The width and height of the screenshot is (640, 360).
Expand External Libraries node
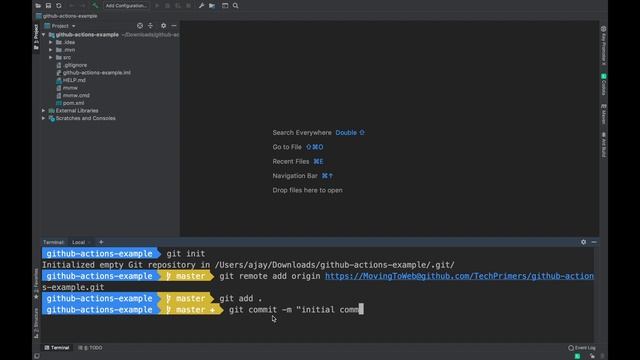(44, 111)
